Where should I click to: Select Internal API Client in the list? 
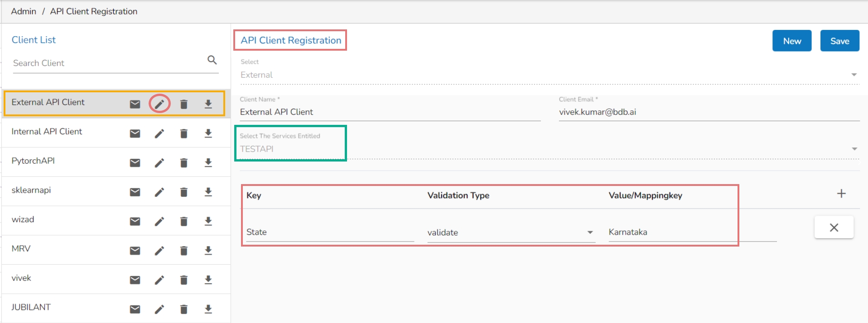[47, 132]
